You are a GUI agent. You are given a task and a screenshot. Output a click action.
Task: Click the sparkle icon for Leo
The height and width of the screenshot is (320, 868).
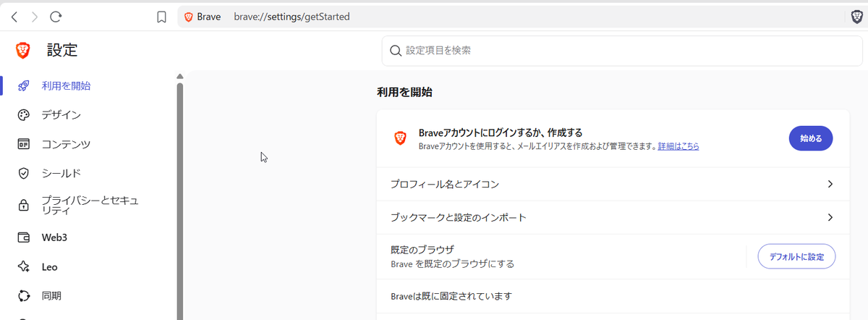[23, 267]
